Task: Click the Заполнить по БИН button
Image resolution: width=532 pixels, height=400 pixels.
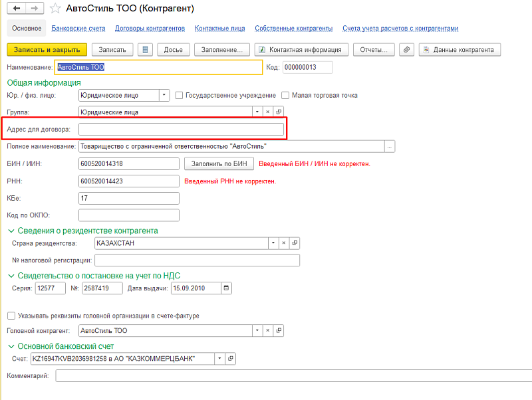Action: [x=218, y=163]
